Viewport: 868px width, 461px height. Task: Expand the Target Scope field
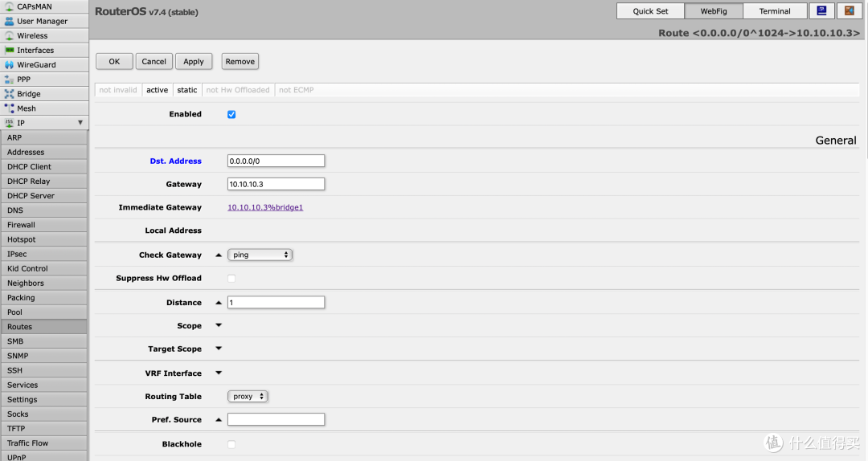(219, 349)
